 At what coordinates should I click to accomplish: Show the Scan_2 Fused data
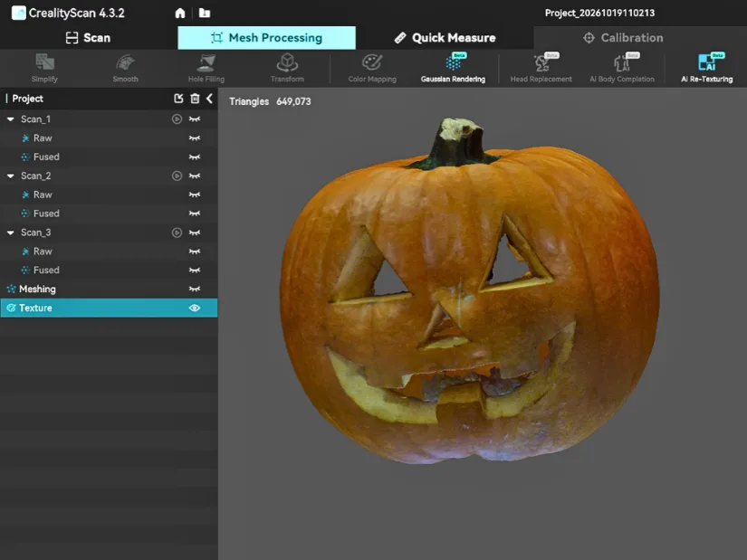coord(195,214)
